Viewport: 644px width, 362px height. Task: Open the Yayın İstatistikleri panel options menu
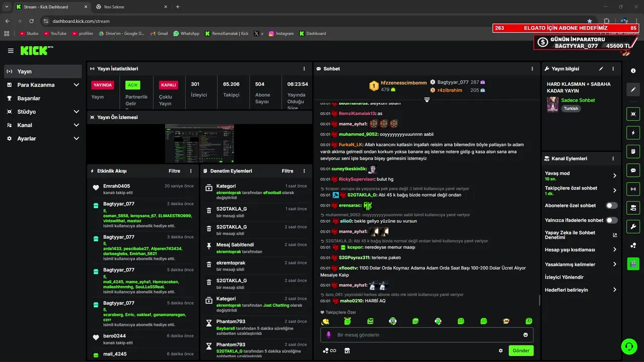pyautogui.click(x=304, y=68)
